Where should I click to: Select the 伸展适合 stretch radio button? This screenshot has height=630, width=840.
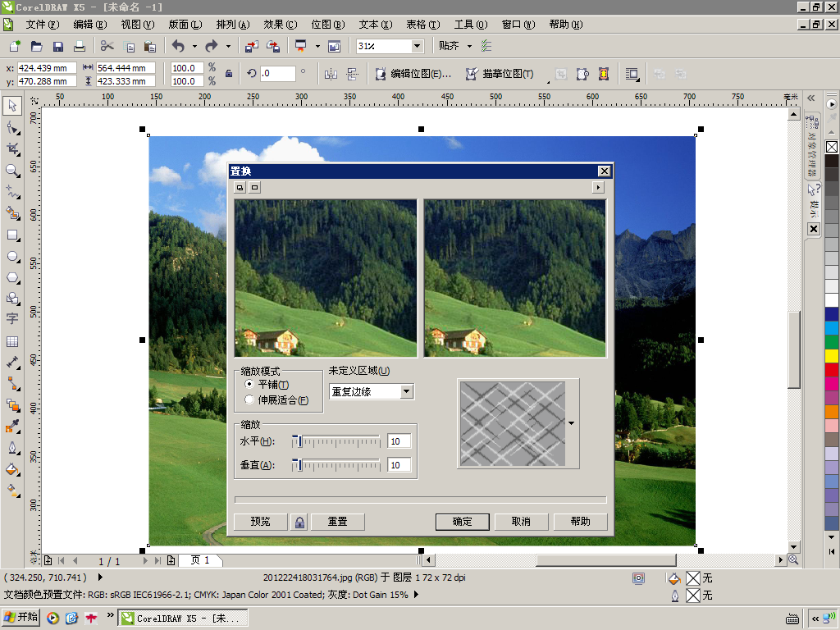coord(249,399)
